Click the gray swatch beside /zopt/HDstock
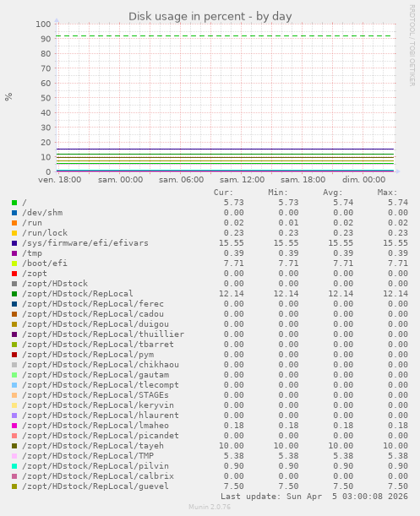 14,284
